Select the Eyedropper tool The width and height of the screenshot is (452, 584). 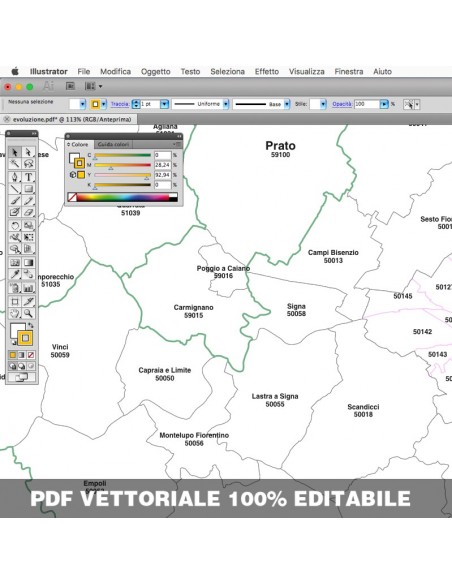tap(15, 274)
